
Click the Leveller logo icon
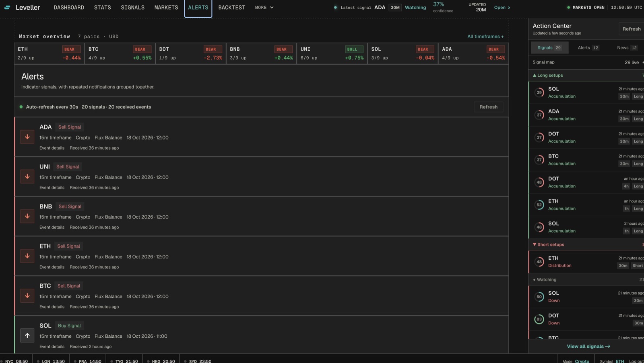[7, 8]
